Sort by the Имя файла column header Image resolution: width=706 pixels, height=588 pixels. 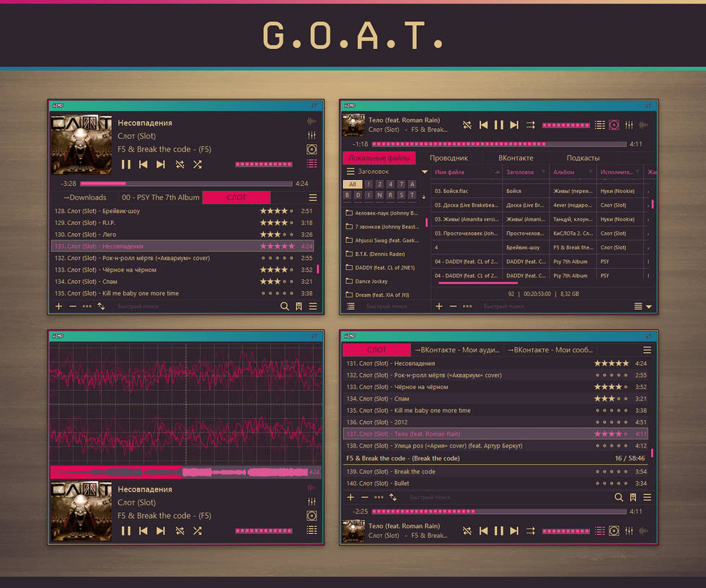(466, 171)
